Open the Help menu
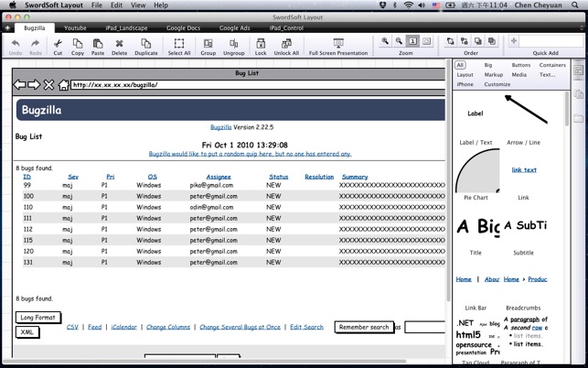588x368 pixels. point(161,5)
